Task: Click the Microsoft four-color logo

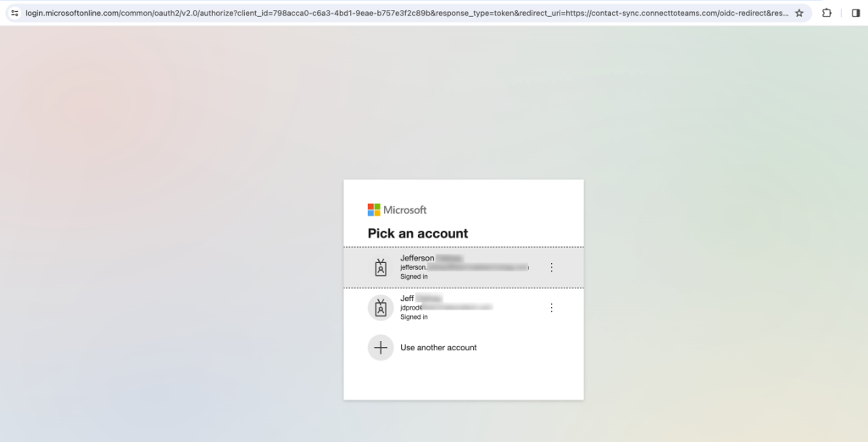Action: [374, 210]
